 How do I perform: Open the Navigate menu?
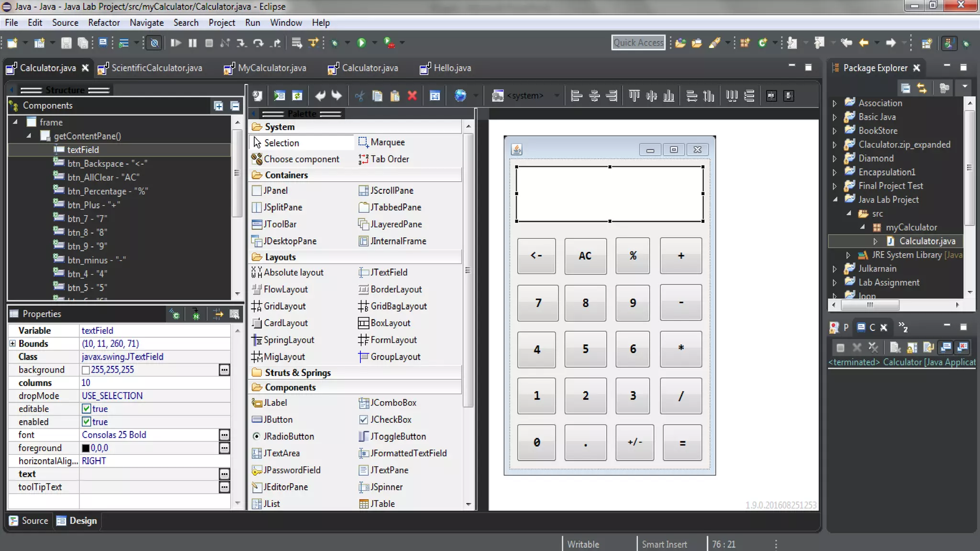coord(146,22)
